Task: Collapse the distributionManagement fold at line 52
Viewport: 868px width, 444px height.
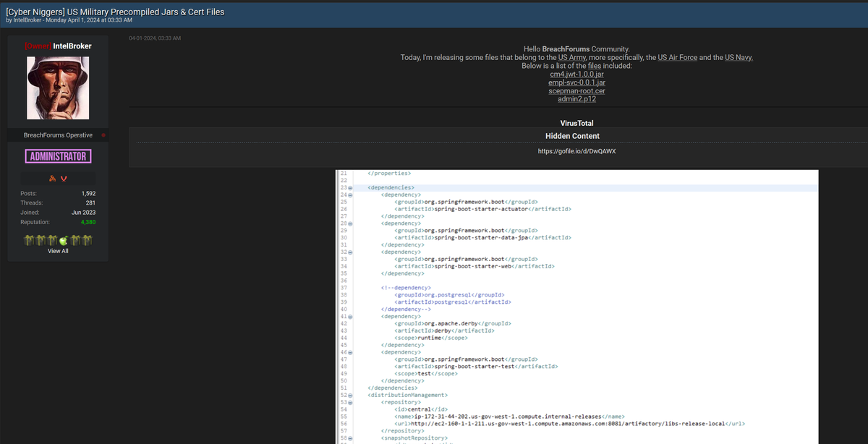Action: coord(350,395)
